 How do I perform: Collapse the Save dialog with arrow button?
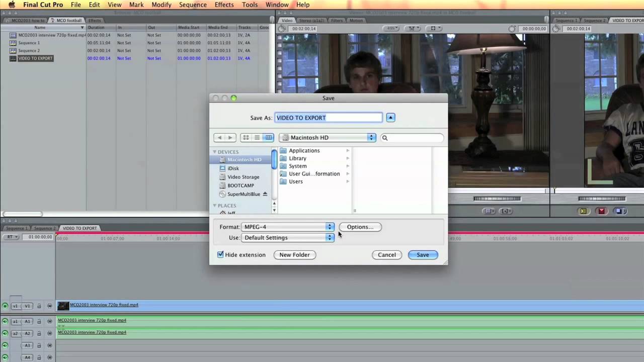(x=390, y=118)
